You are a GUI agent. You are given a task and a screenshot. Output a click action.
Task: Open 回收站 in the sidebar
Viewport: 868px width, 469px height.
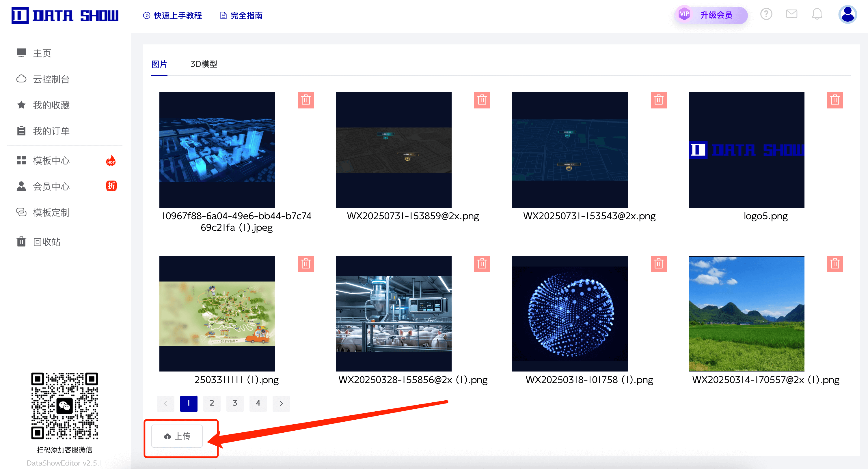(46, 242)
